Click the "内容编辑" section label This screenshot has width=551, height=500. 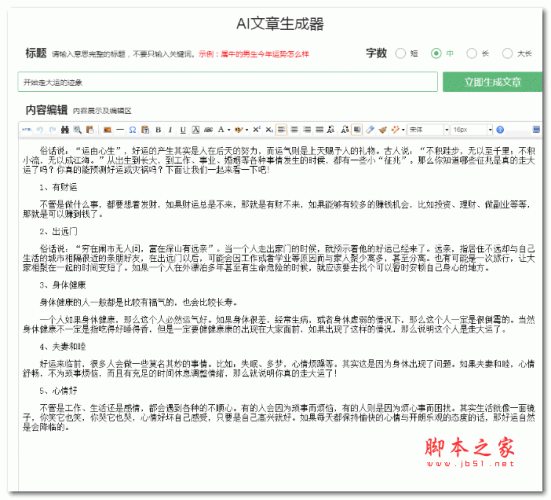tap(46, 110)
